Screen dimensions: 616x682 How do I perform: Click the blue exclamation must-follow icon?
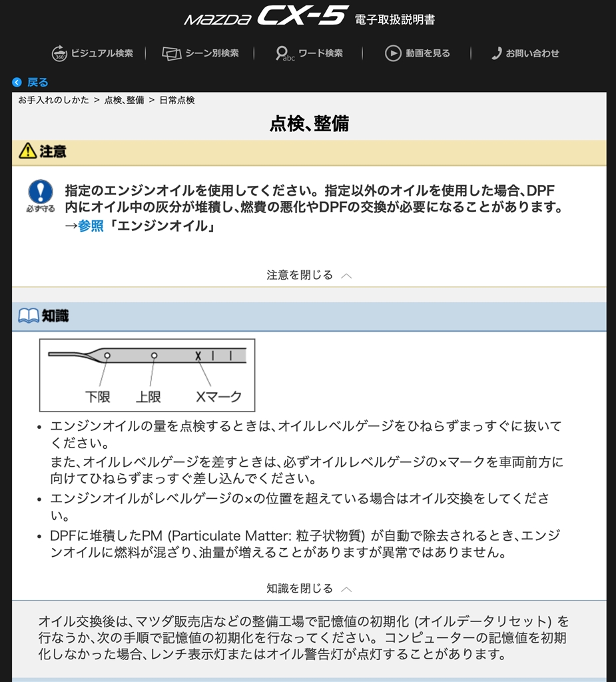click(x=41, y=191)
